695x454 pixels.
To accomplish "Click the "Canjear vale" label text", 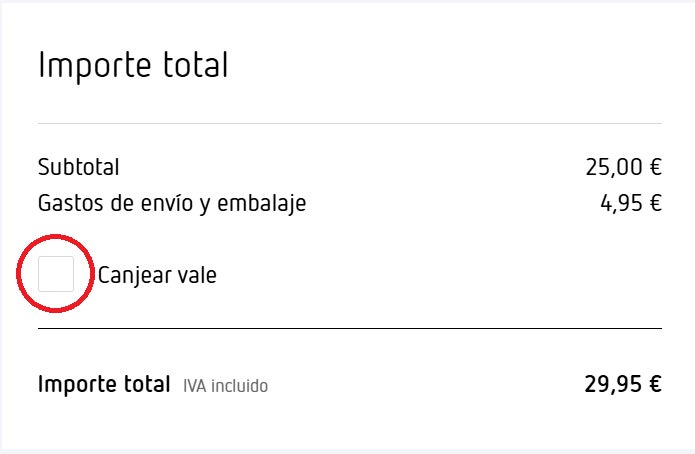I will coord(157,275).
